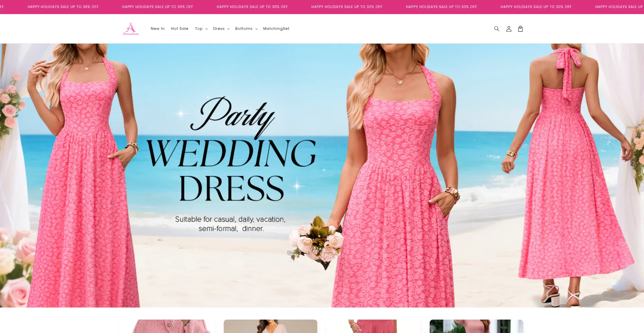Open the light pink V-neck top thumbnail
This screenshot has width=644, height=333.
pyautogui.click(x=270, y=326)
